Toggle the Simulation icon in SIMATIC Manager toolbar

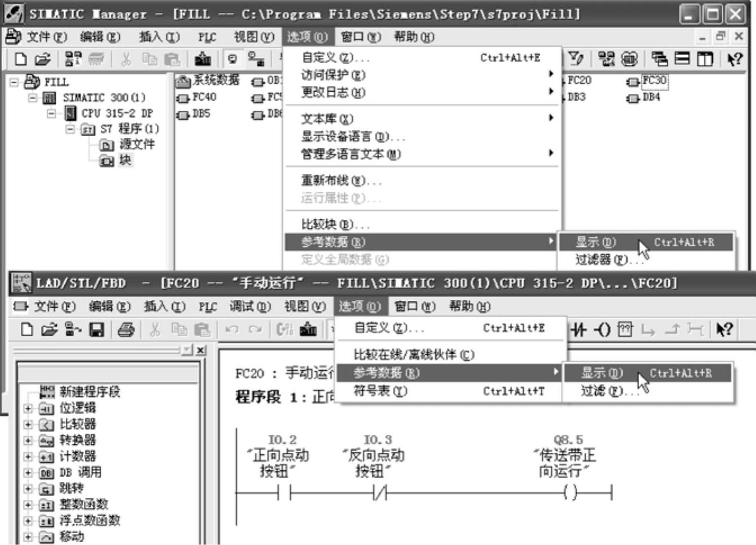click(630, 58)
